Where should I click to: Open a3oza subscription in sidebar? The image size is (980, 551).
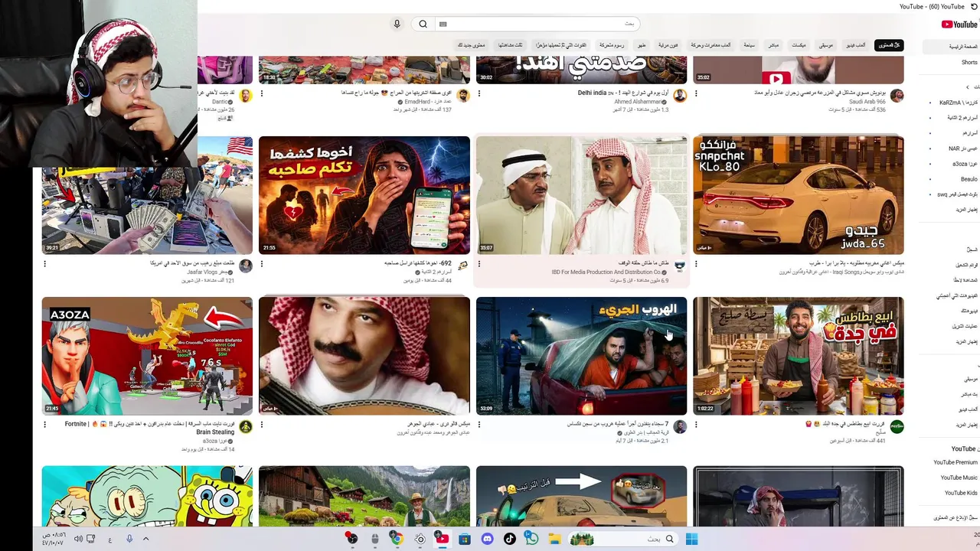tap(964, 164)
